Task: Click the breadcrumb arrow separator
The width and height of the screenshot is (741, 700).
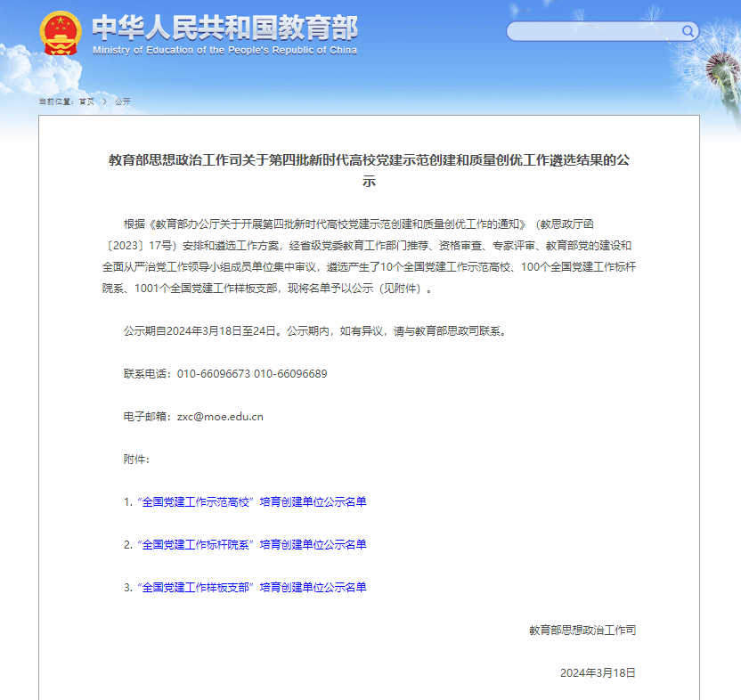Action: [x=104, y=102]
